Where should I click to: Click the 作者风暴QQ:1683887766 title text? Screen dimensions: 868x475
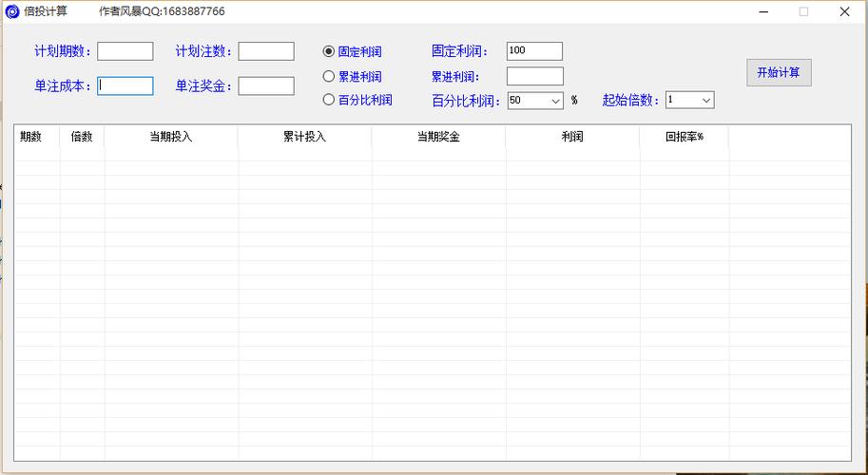click(162, 11)
